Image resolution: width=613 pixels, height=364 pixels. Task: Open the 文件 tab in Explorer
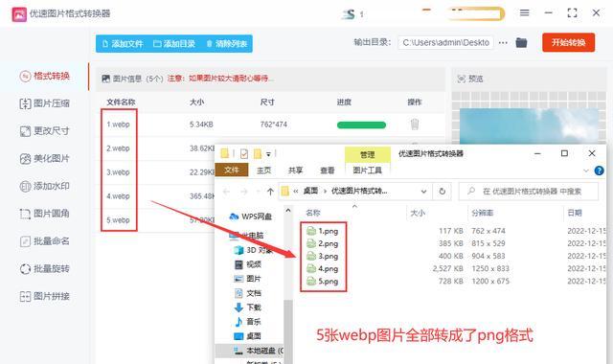(232, 171)
